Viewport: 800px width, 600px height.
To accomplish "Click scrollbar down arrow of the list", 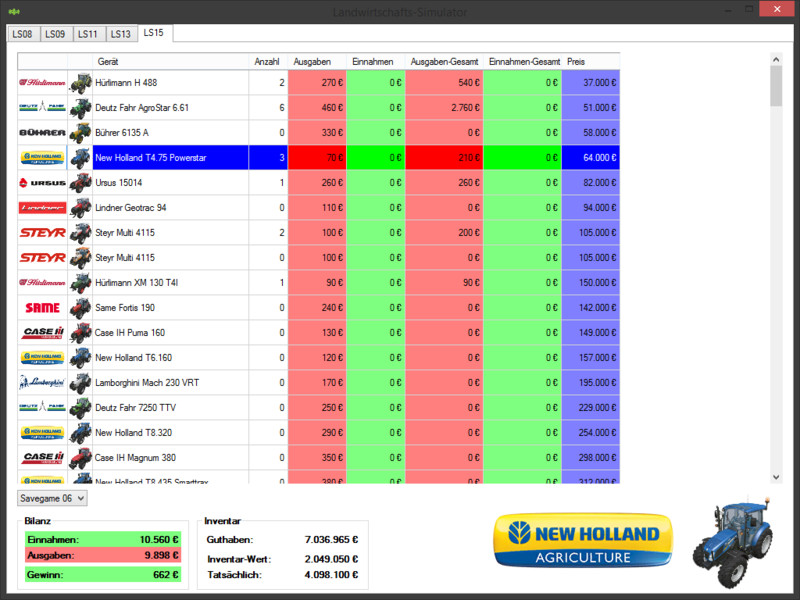I will [776, 478].
